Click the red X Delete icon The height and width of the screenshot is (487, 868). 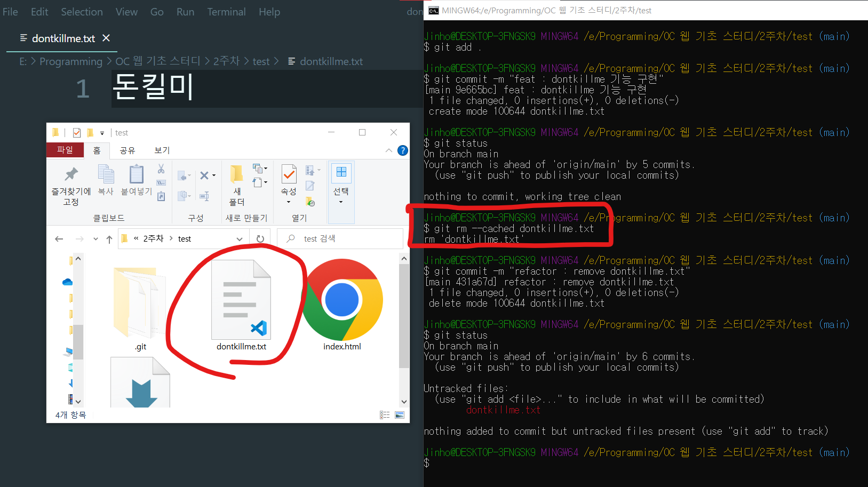(204, 175)
